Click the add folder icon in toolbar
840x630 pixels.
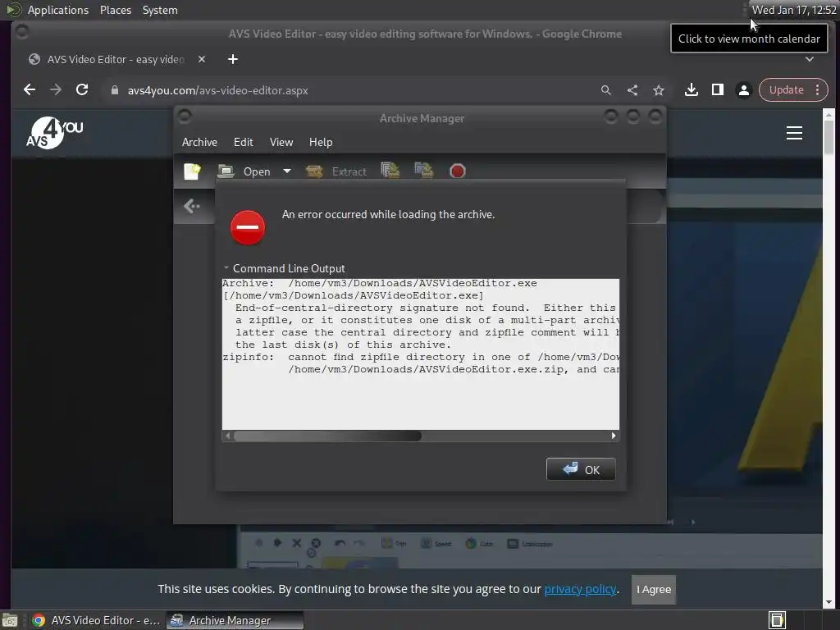click(x=424, y=171)
